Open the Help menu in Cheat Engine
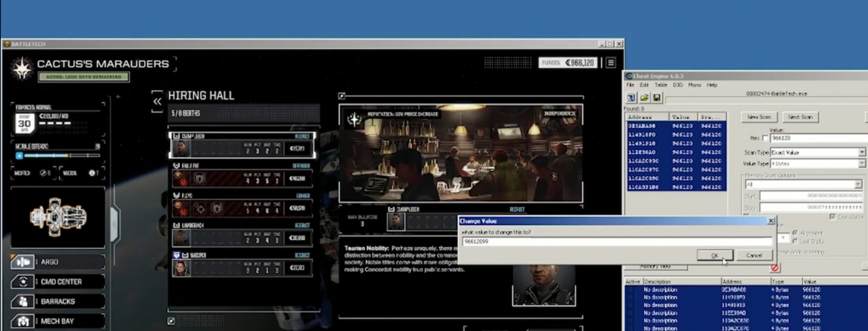868x331 pixels. coord(712,85)
